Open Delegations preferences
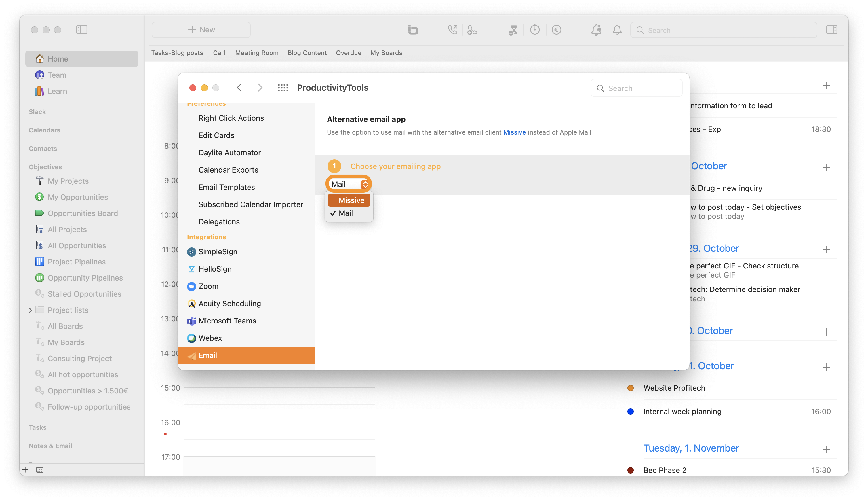Screen dimensions: 868x500 coord(246,222)
